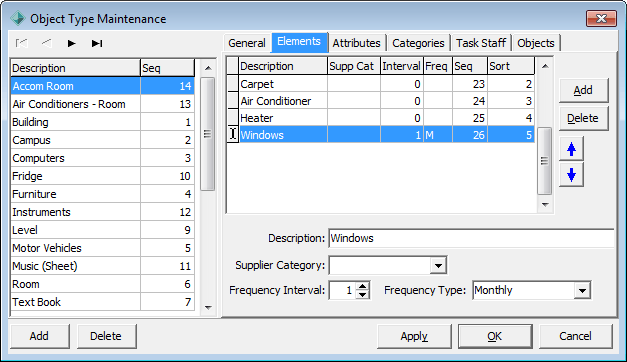Click Delete button below object type list
The height and width of the screenshot is (362, 627).
click(106, 336)
